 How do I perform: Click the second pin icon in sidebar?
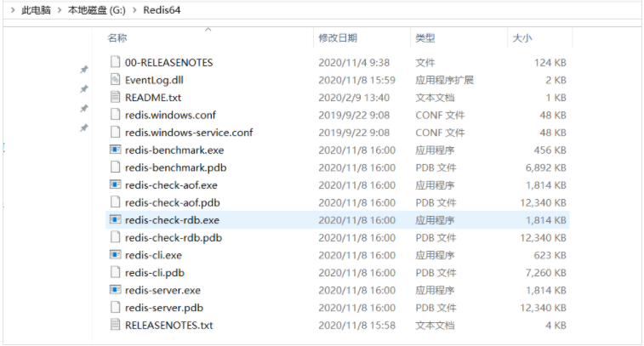pyautogui.click(x=83, y=88)
